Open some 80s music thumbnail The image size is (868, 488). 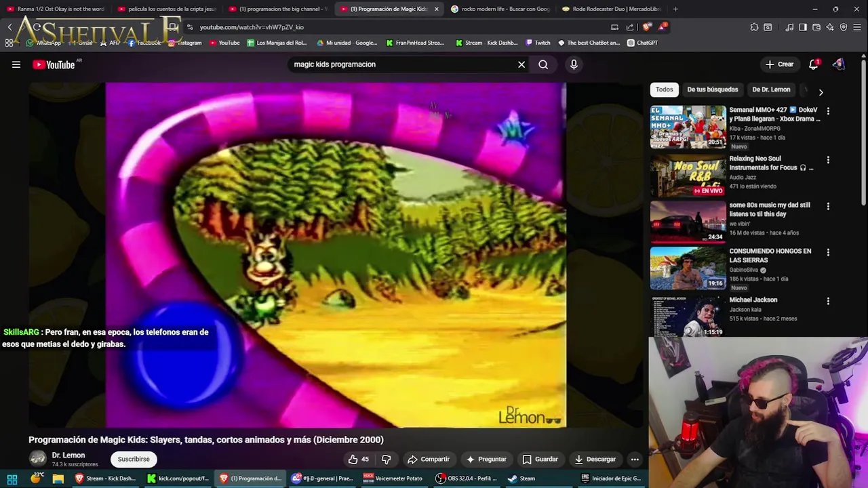688,222
